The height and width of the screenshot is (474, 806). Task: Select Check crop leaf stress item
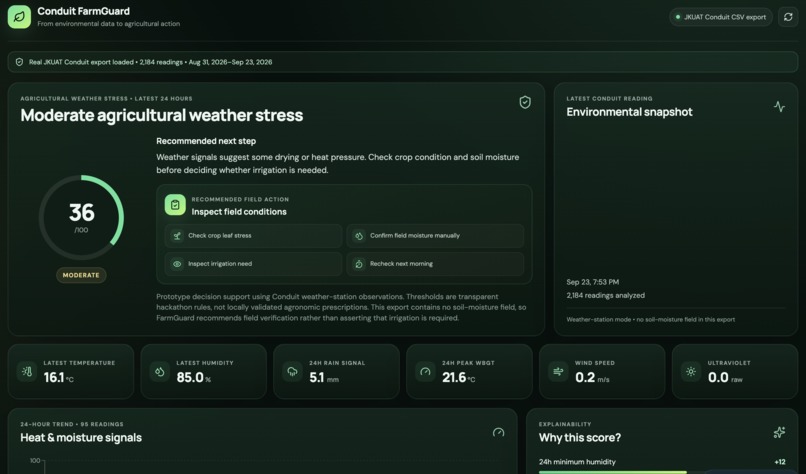click(x=253, y=235)
